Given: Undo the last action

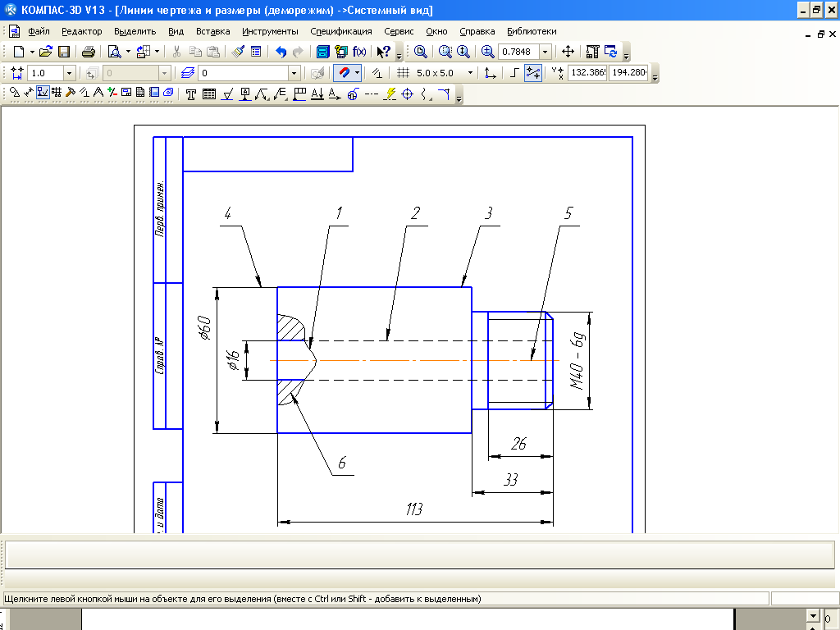Looking at the screenshot, I should pyautogui.click(x=281, y=52).
